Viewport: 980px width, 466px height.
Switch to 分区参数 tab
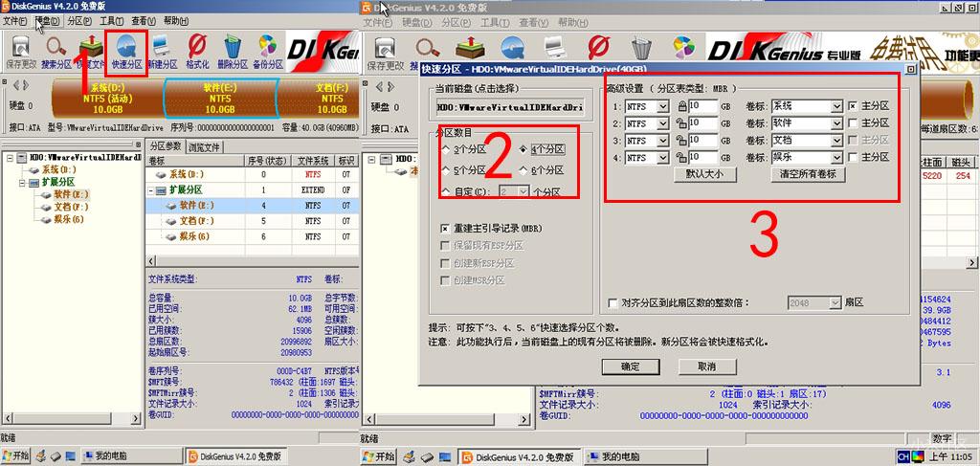click(166, 146)
